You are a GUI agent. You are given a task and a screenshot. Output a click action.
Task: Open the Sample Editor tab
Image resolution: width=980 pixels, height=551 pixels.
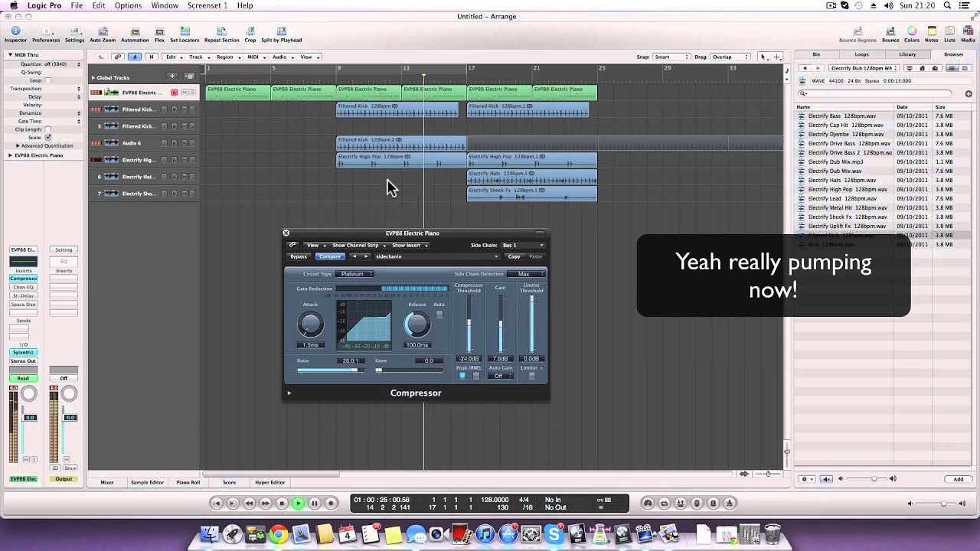point(147,482)
